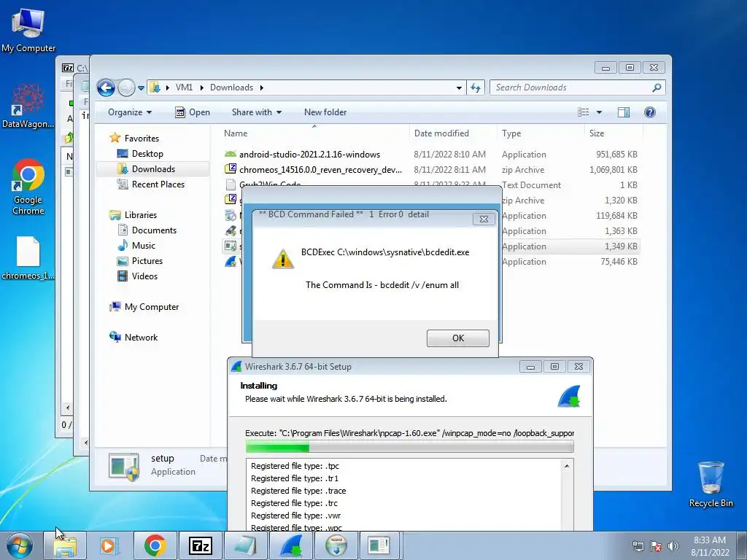Select Downloads in navigation pane
This screenshot has height=560, width=747.
153,169
